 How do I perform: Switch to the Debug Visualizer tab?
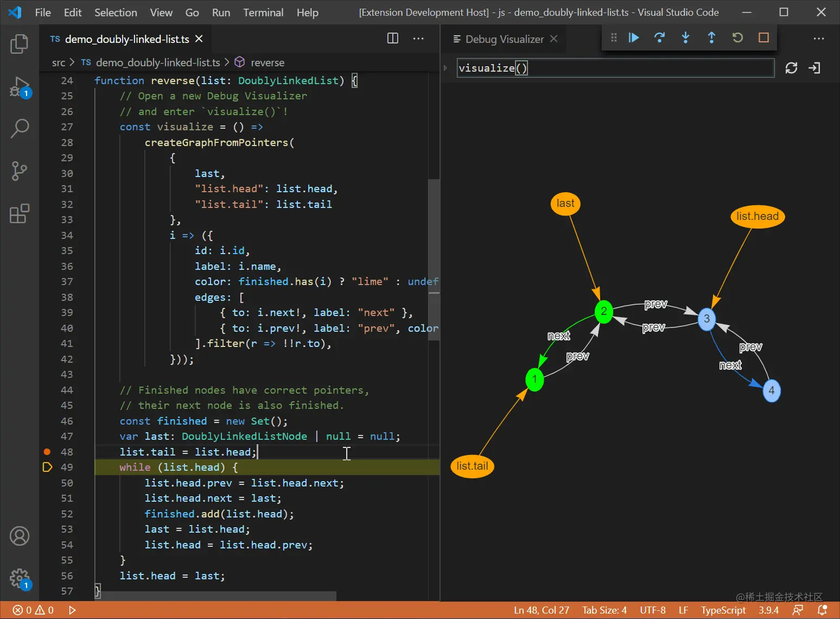pyautogui.click(x=504, y=39)
